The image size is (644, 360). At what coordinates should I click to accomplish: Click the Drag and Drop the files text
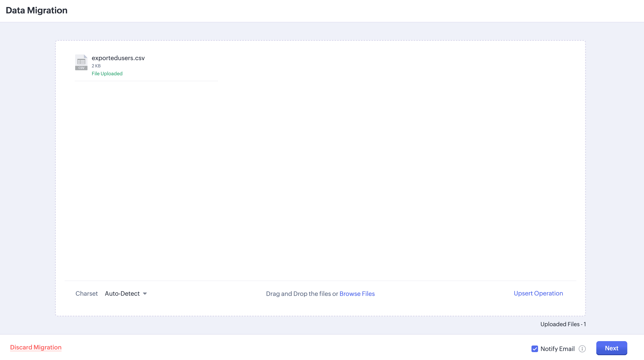(302, 293)
